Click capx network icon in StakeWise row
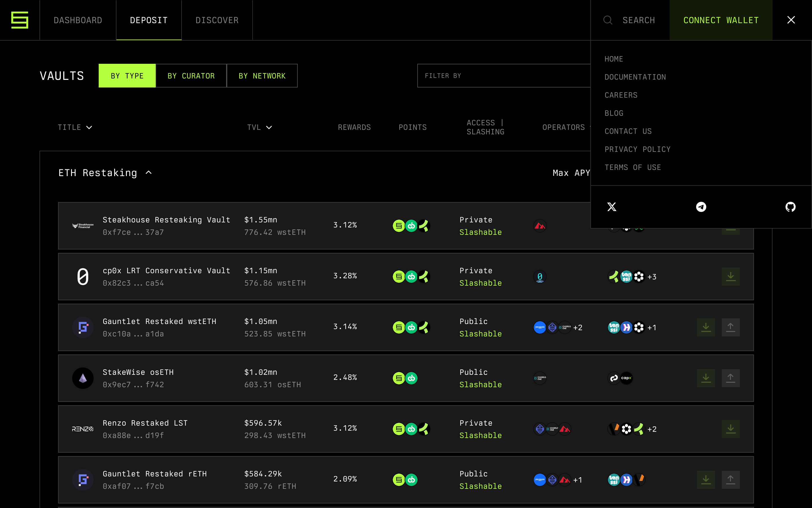The image size is (812, 508). point(626,378)
